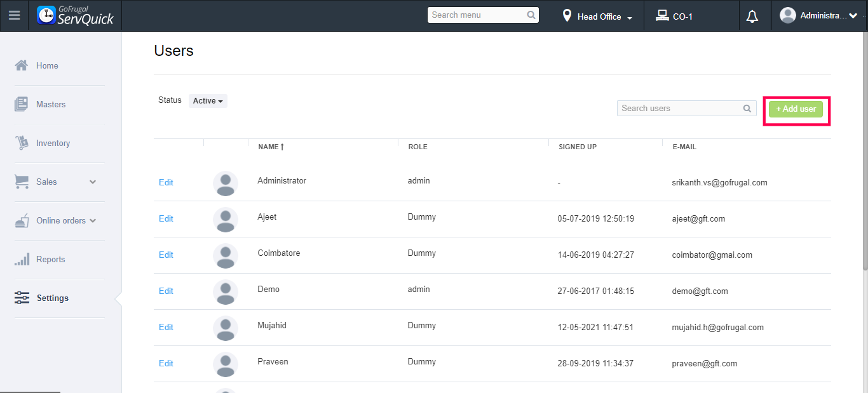
Task: Click the name Mujahid
Action: 272,326
